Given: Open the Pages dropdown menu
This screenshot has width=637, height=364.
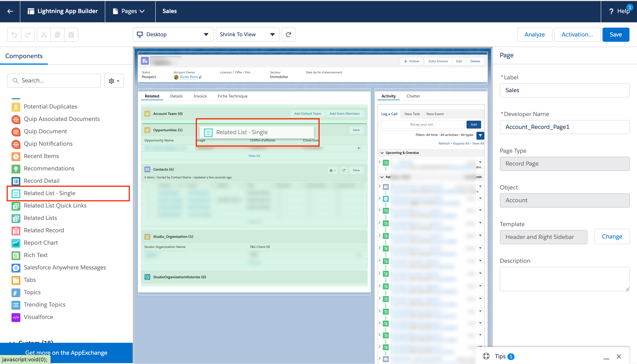Looking at the screenshot, I should coord(129,11).
